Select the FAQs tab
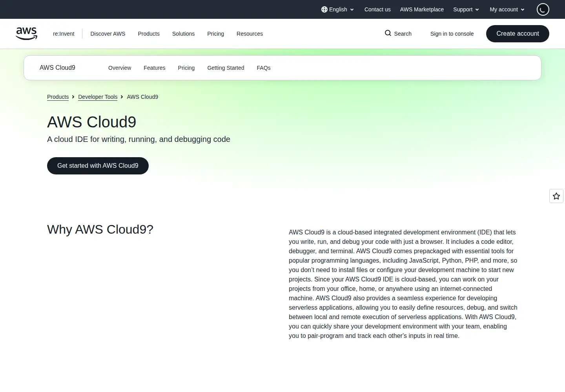 pos(264,68)
